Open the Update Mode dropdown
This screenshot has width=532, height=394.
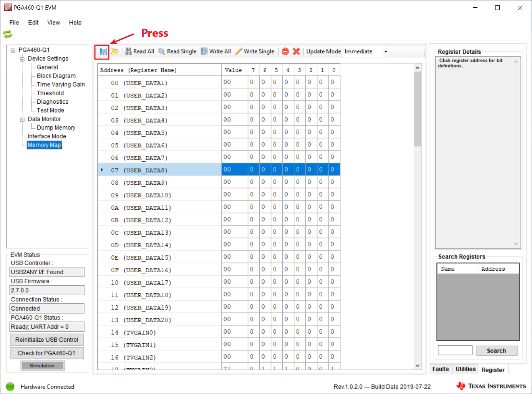[385, 51]
